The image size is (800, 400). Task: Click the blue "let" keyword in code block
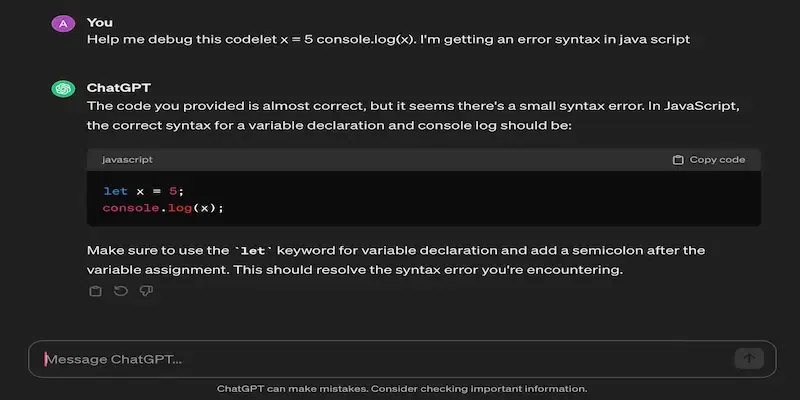coord(115,191)
